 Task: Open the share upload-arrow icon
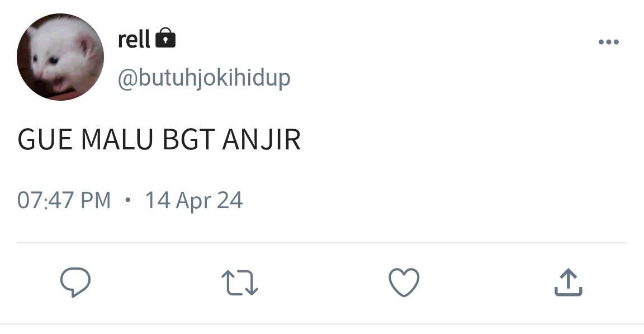pyautogui.click(x=569, y=282)
